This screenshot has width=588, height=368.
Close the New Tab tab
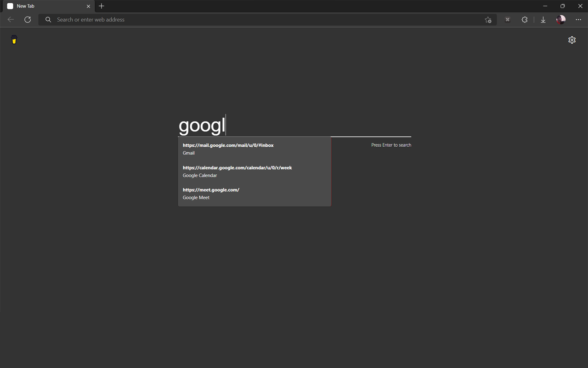(x=89, y=6)
